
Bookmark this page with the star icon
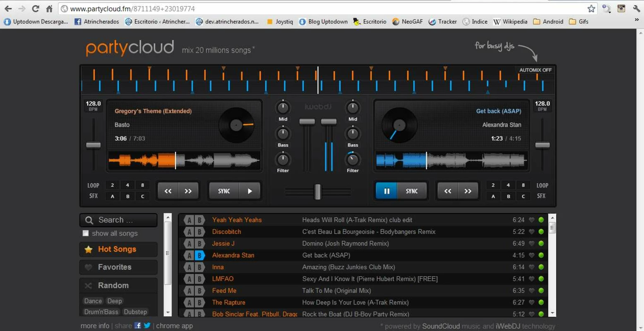(x=591, y=9)
